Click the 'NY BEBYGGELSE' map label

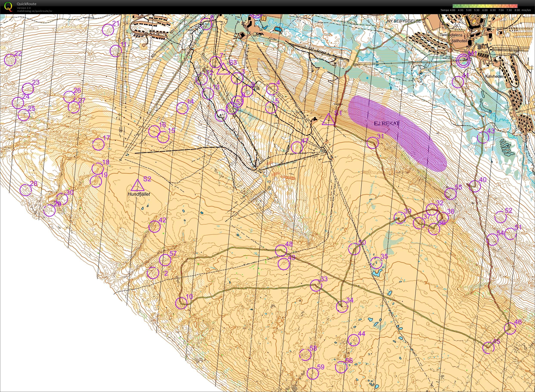click(x=404, y=21)
